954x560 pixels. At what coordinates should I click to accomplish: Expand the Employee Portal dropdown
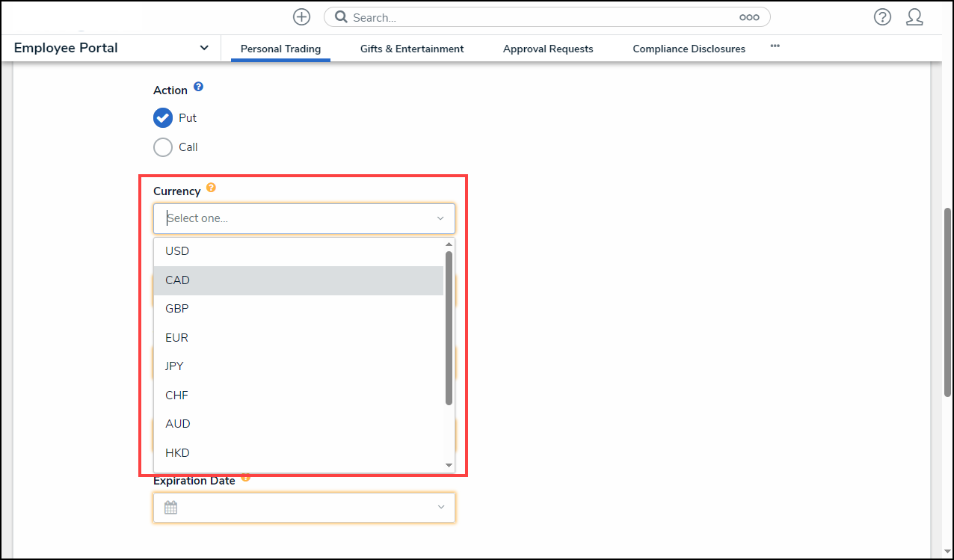pos(204,48)
